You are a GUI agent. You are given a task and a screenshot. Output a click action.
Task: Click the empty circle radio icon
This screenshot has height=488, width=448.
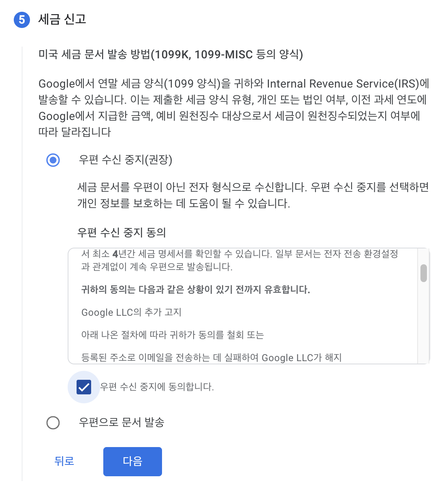coord(53,423)
